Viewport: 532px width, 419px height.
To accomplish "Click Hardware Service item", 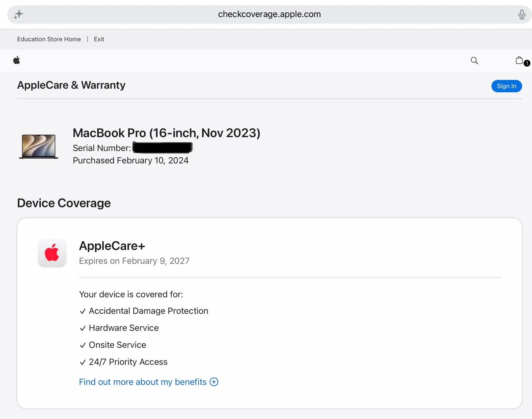I will pyautogui.click(x=119, y=328).
